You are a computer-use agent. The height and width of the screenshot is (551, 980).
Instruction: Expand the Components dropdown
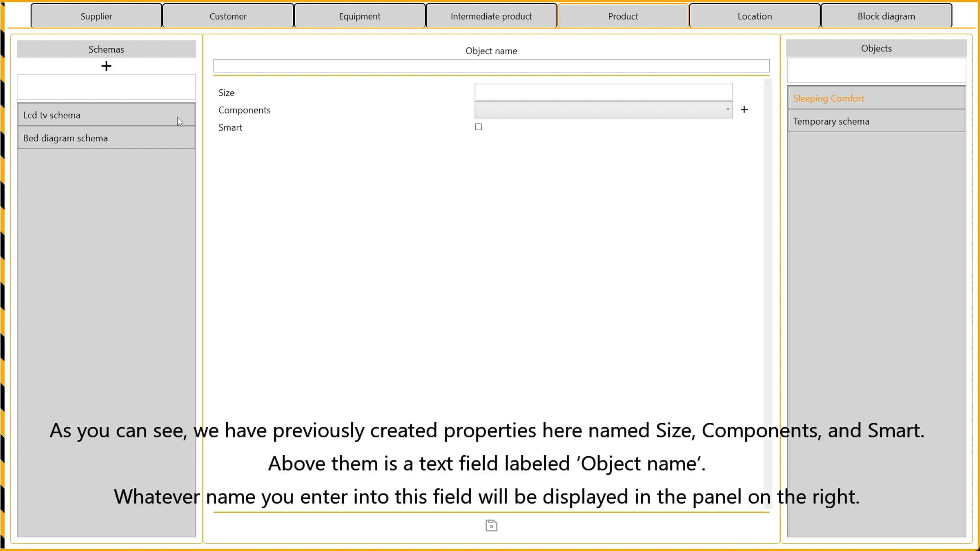(x=604, y=110)
